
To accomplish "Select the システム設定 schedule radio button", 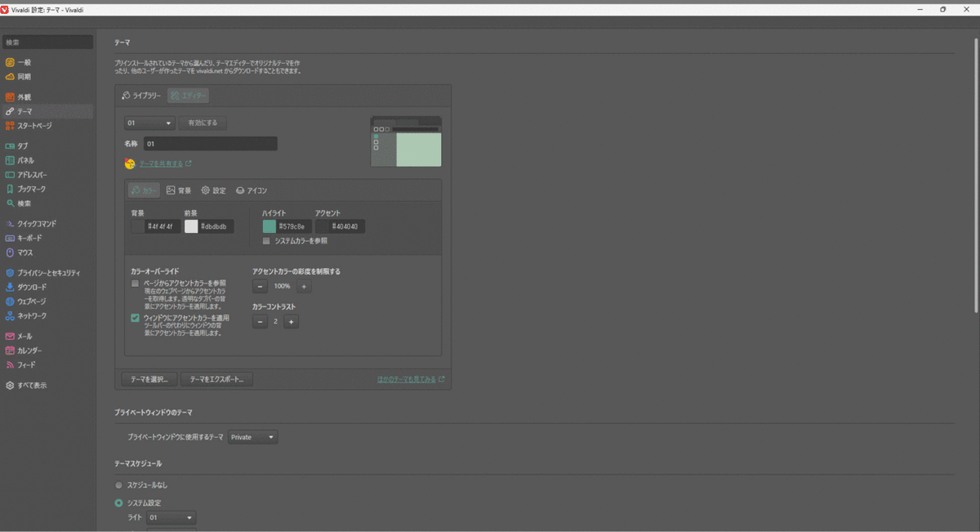I will (119, 503).
